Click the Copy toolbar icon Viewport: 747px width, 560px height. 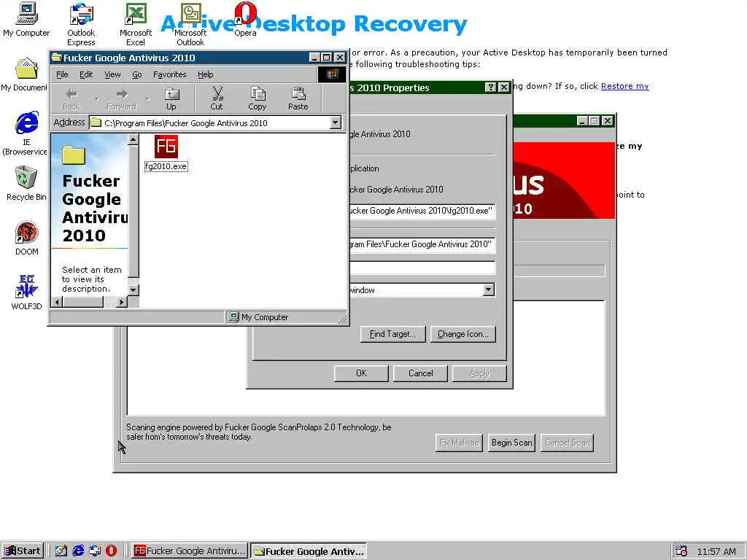[x=258, y=99]
